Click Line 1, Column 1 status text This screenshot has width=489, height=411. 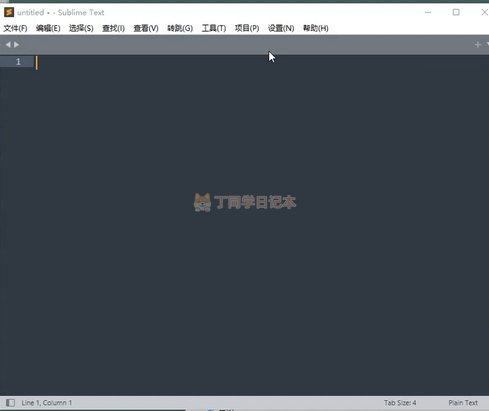(47, 403)
